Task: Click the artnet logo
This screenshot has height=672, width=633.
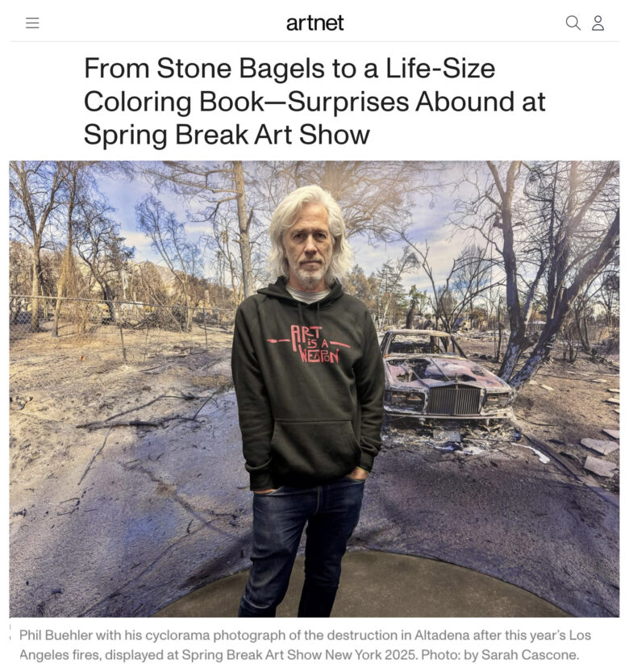Action: point(314,23)
